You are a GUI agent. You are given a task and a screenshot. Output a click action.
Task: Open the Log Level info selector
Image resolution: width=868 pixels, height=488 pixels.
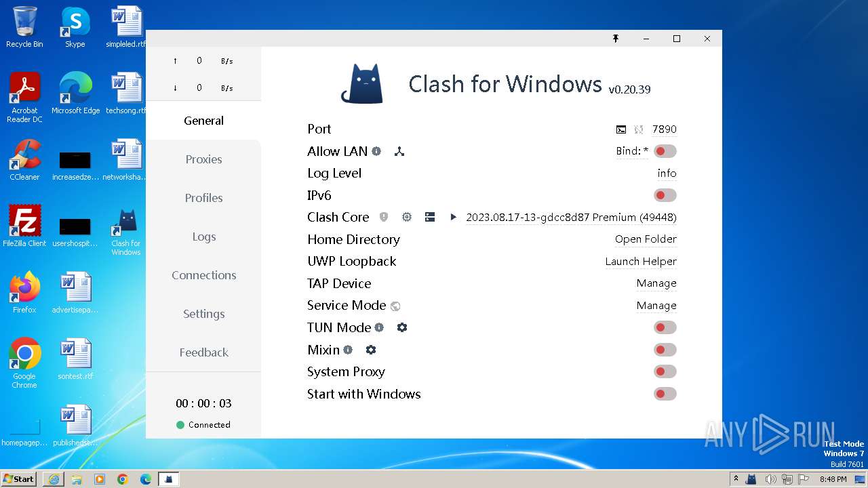click(667, 174)
